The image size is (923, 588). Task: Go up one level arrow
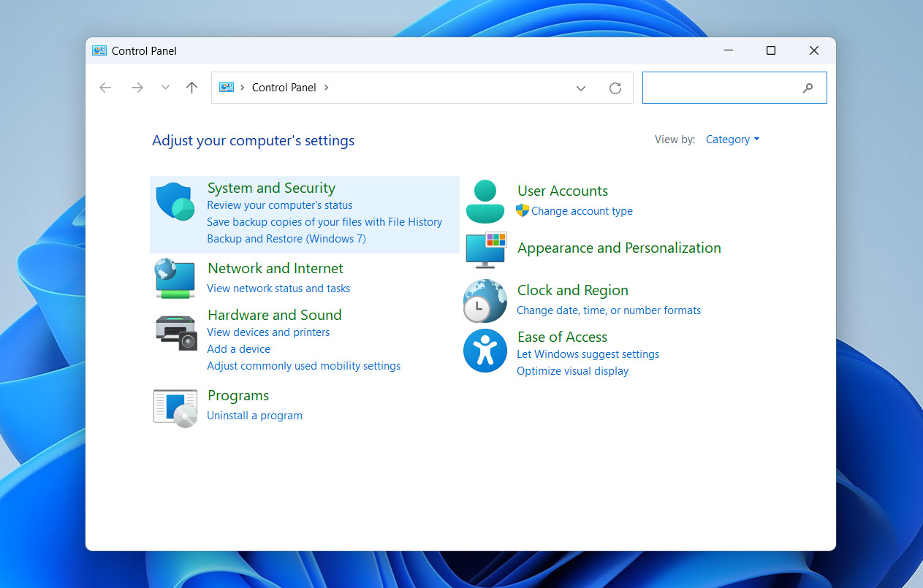pos(191,88)
